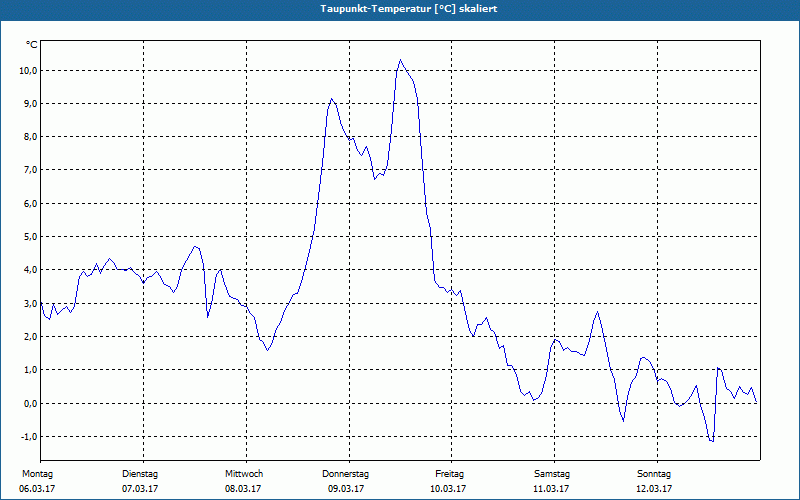Click the chart title 'Taupunkt-Temperatur [°C] skaliert'
This screenshot has height=500, width=800.
(409, 9)
